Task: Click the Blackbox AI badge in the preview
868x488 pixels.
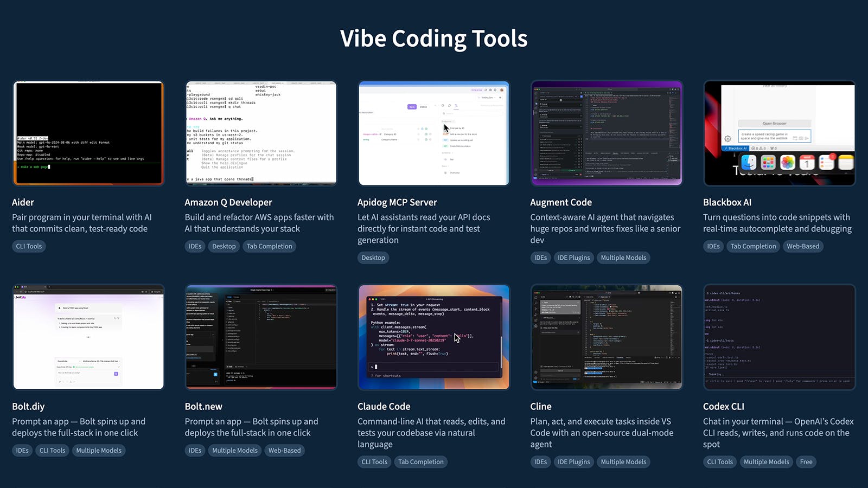Action: (737, 149)
